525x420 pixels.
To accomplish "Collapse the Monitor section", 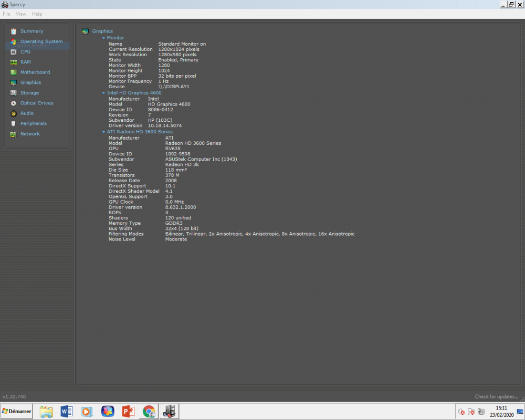I will pos(104,38).
